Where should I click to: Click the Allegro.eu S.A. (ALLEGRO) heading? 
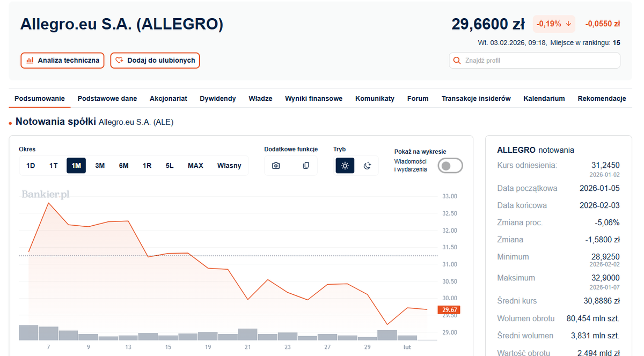(x=121, y=24)
